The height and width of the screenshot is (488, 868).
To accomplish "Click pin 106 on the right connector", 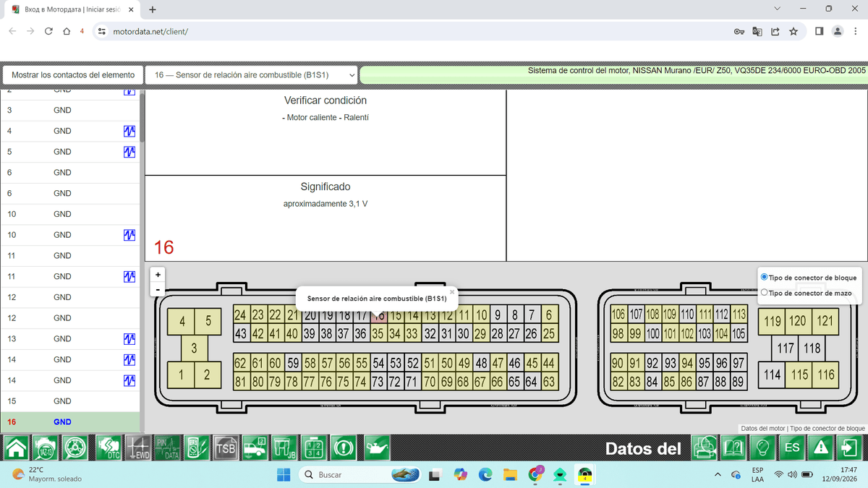I will click(618, 314).
